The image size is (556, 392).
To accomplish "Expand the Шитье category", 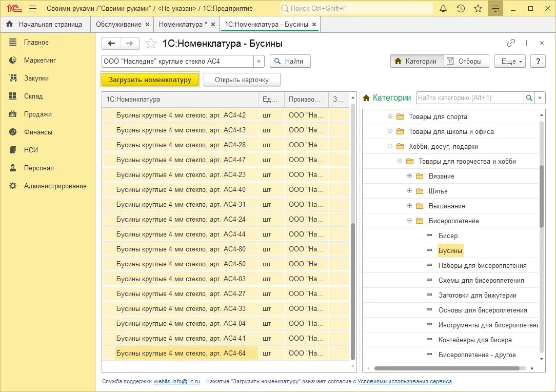I will (409, 191).
